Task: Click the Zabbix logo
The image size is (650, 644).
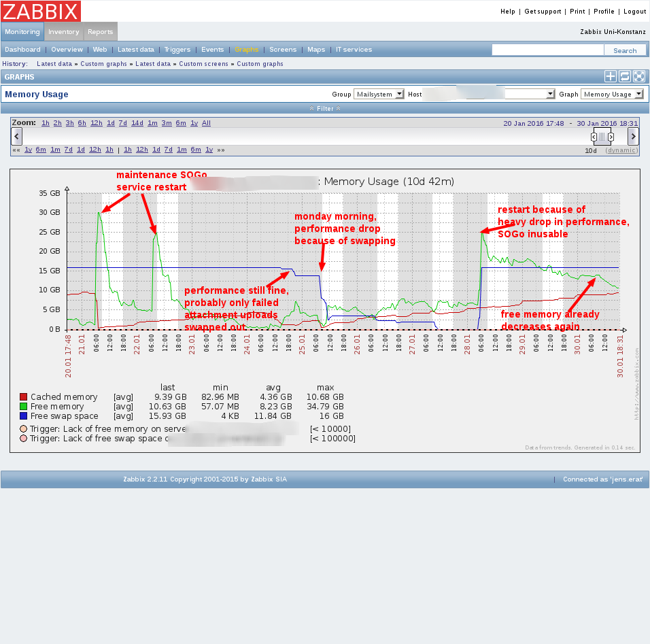Action: coord(41,11)
